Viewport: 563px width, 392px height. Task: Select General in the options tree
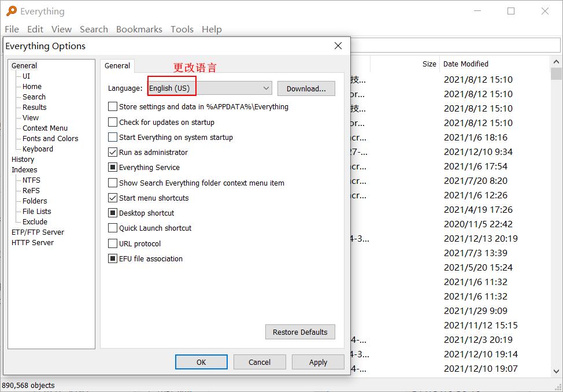point(24,65)
